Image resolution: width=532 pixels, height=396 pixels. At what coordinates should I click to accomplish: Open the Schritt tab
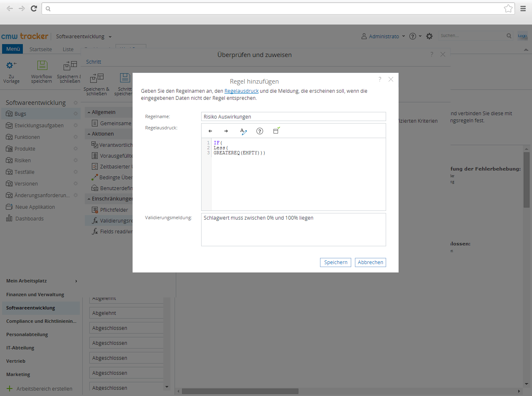point(94,62)
